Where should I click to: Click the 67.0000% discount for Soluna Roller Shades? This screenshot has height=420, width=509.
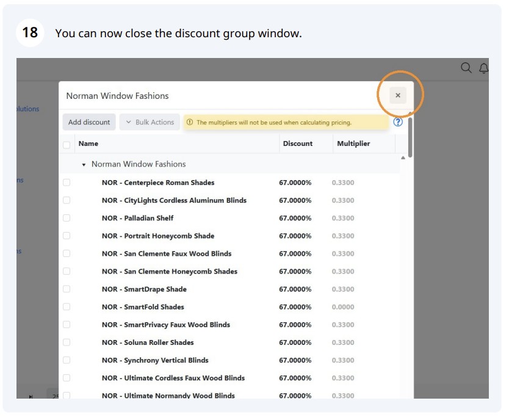(x=295, y=342)
